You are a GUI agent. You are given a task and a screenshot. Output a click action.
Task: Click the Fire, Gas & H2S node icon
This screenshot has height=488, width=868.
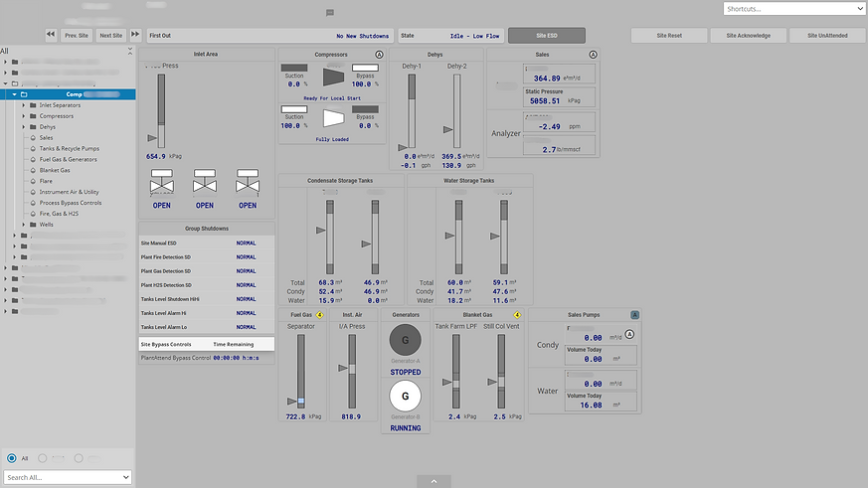[33, 214]
